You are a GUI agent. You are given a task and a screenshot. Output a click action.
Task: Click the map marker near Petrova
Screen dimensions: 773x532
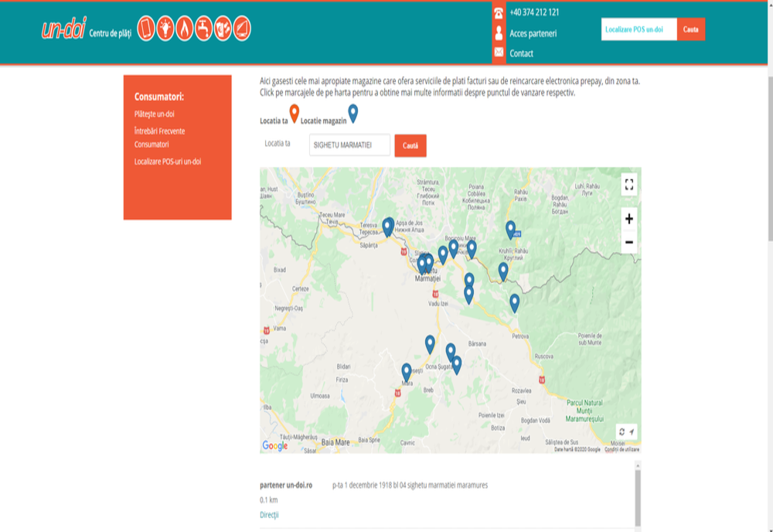pos(514,302)
